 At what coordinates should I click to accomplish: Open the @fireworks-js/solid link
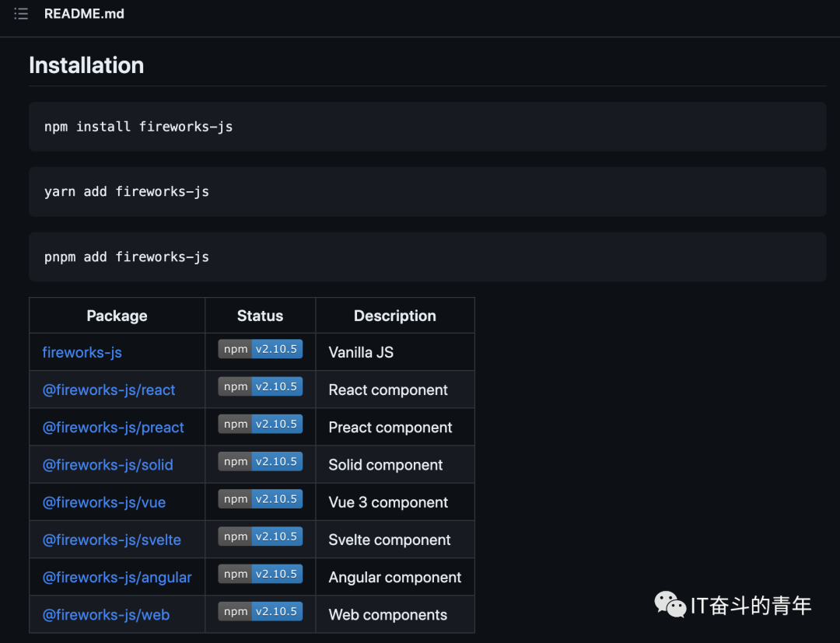[x=107, y=465]
